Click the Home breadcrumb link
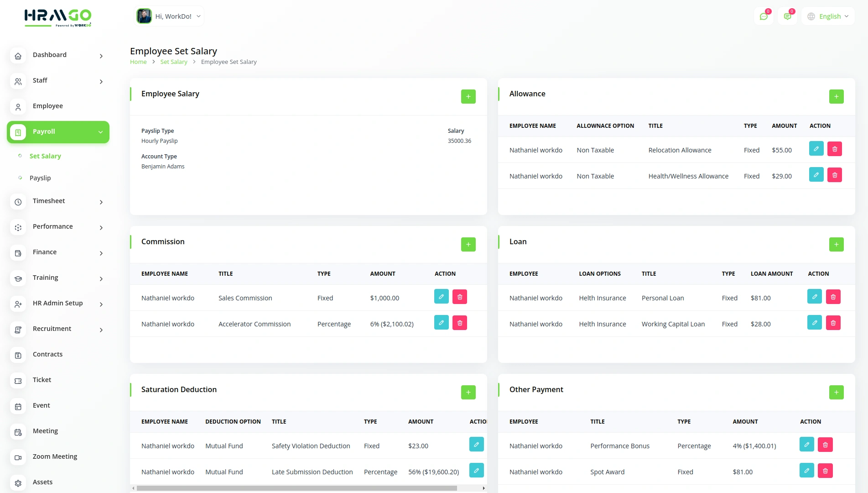This screenshot has height=493, width=868. click(x=138, y=62)
